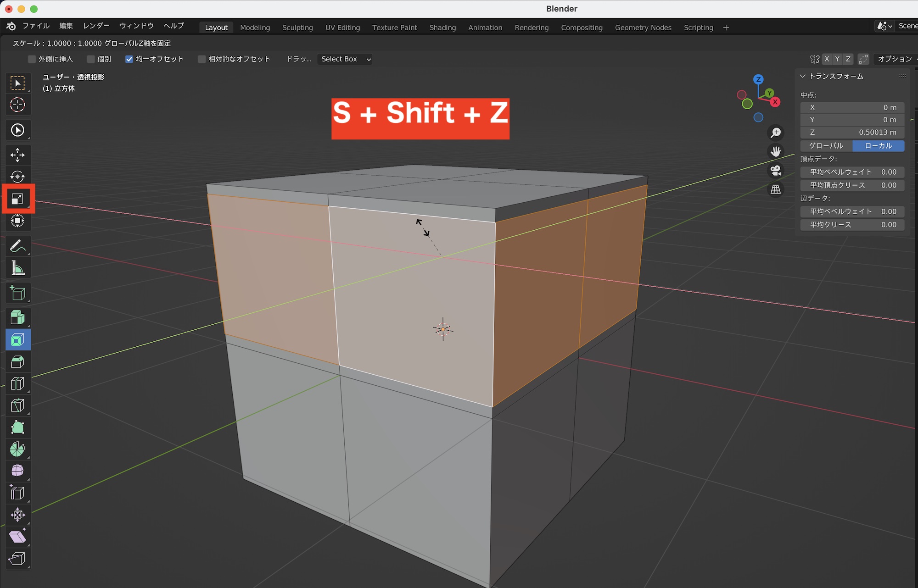Choose the Annotate pencil tool
The width and height of the screenshot is (918, 588).
[17, 246]
